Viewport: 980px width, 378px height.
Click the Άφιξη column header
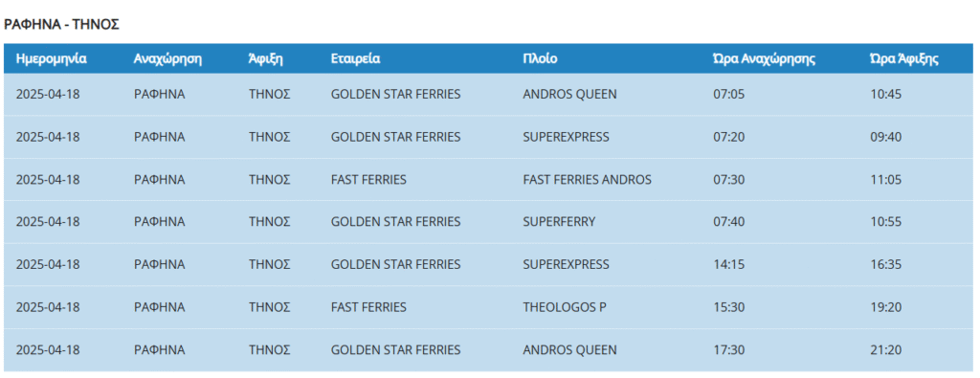point(266,59)
